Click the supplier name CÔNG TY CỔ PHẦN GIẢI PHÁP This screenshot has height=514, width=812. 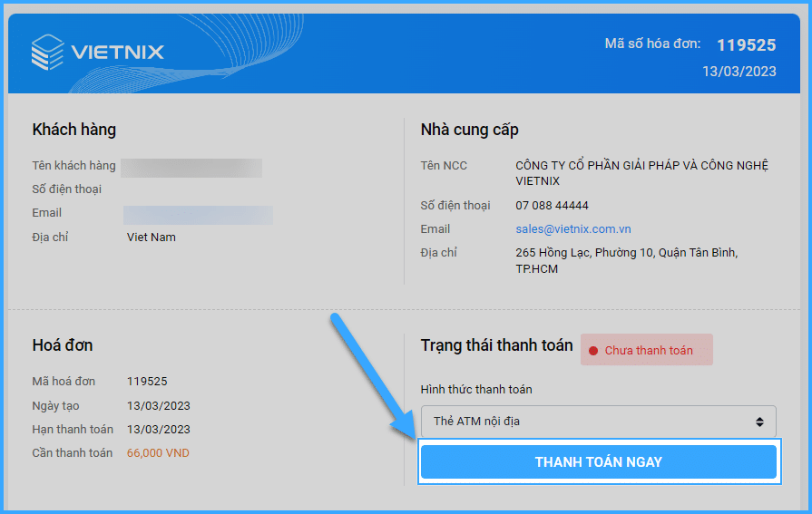641,173
